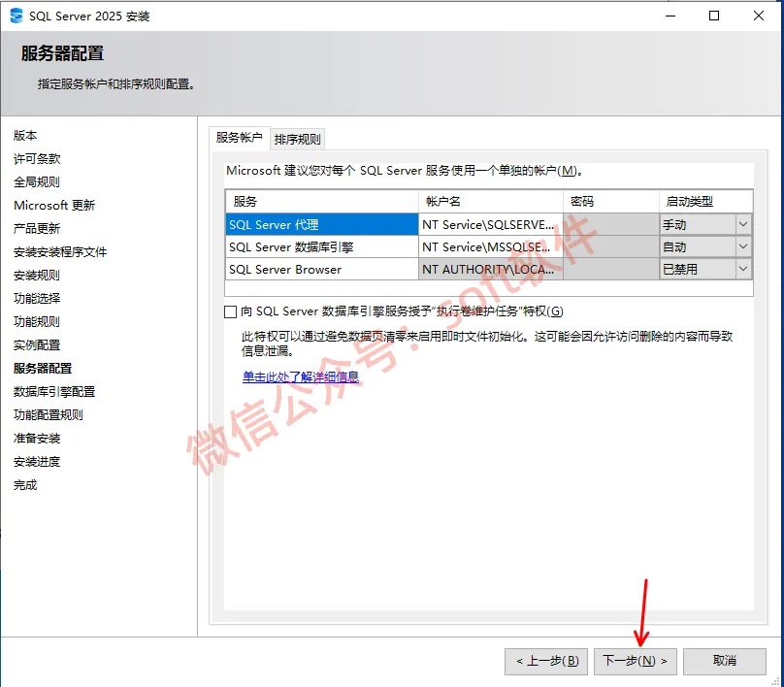Select the 产品更新 step in the sidebar
This screenshot has height=687, width=784.
click(37, 228)
